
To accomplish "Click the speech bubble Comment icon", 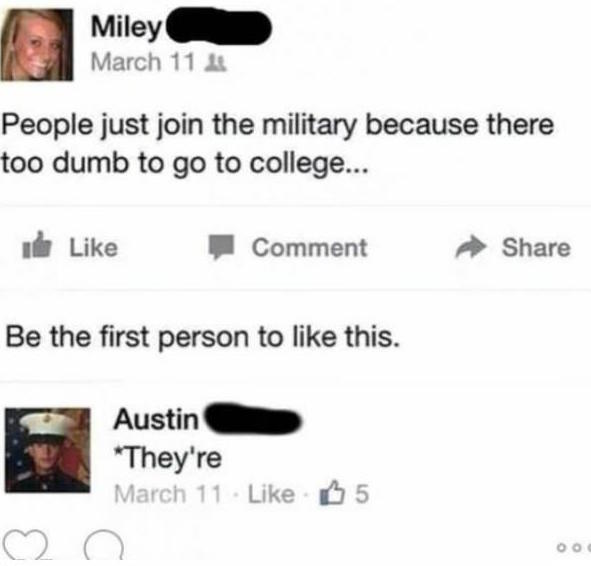I will (222, 247).
